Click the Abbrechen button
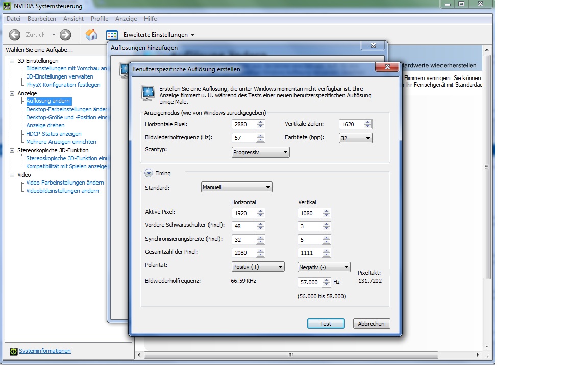This screenshot has width=588, height=365. (x=371, y=323)
